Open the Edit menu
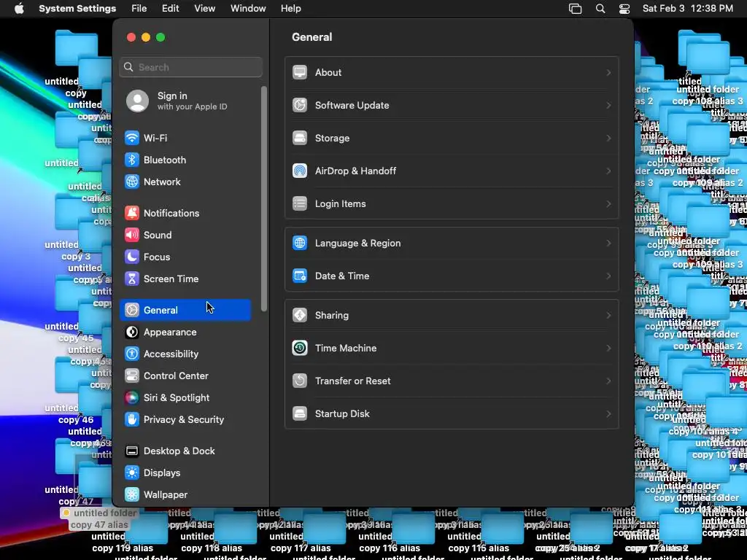Viewport: 747px width, 560px height. pos(170,9)
